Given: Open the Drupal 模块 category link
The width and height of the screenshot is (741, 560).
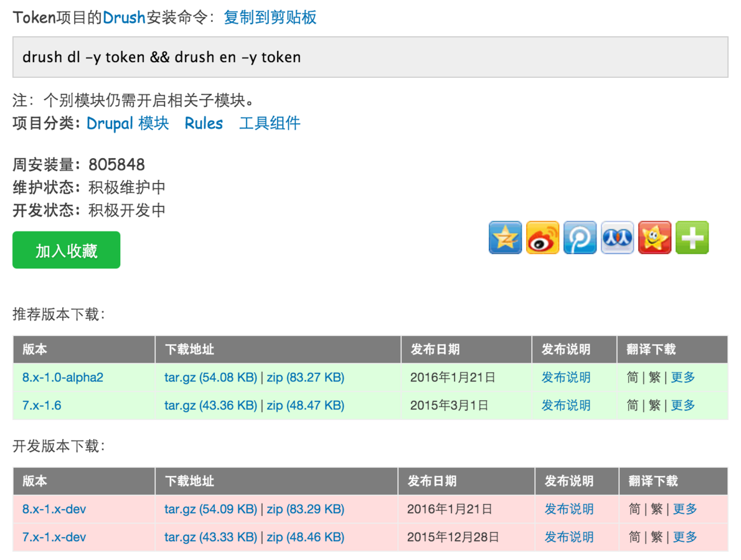Looking at the screenshot, I should tap(128, 123).
